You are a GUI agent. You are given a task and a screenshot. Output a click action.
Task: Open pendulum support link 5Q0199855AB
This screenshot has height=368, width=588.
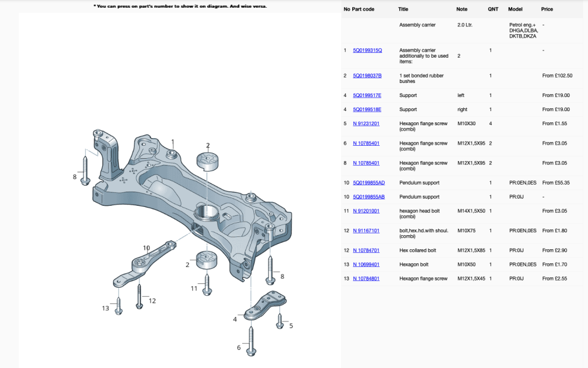[368, 196]
